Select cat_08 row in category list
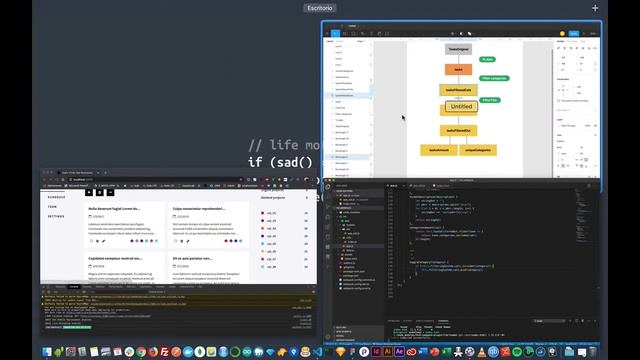 pyautogui.click(x=284, y=267)
